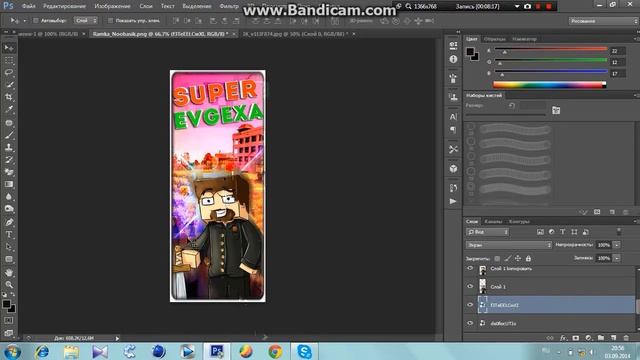The width and height of the screenshot is (640, 360).
Task: Filter layers by type layers (T icon)
Action: coord(562,232)
